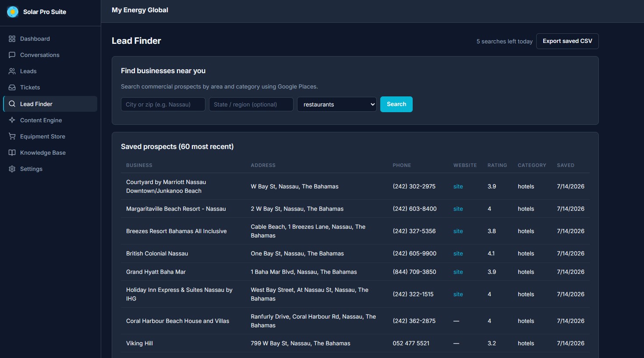Go to Conversations in sidebar
The height and width of the screenshot is (358, 644).
[50, 55]
